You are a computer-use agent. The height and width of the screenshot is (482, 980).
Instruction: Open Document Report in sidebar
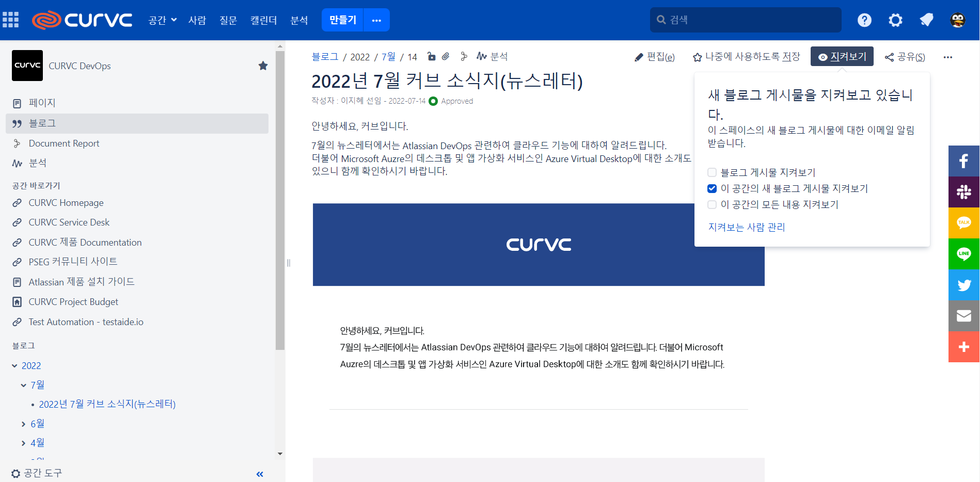coord(137,143)
